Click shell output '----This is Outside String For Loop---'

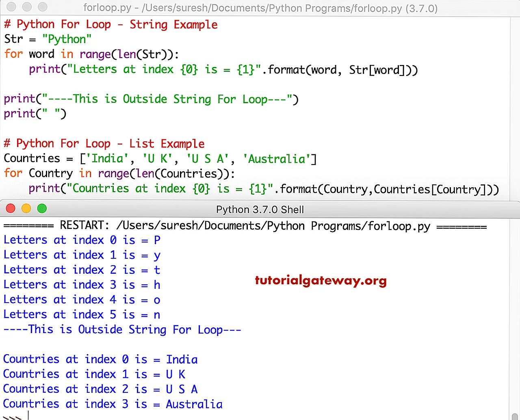(122, 329)
